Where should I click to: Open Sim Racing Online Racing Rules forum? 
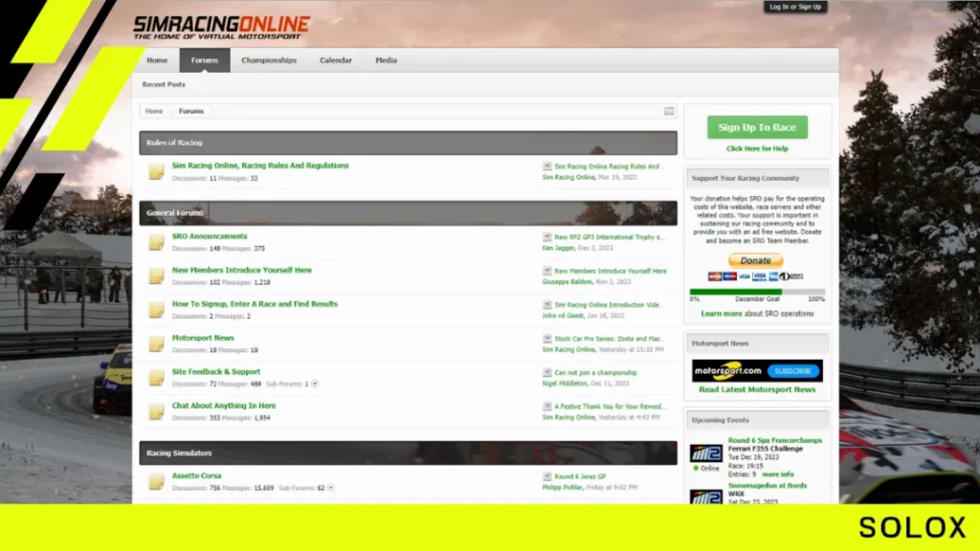(260, 165)
